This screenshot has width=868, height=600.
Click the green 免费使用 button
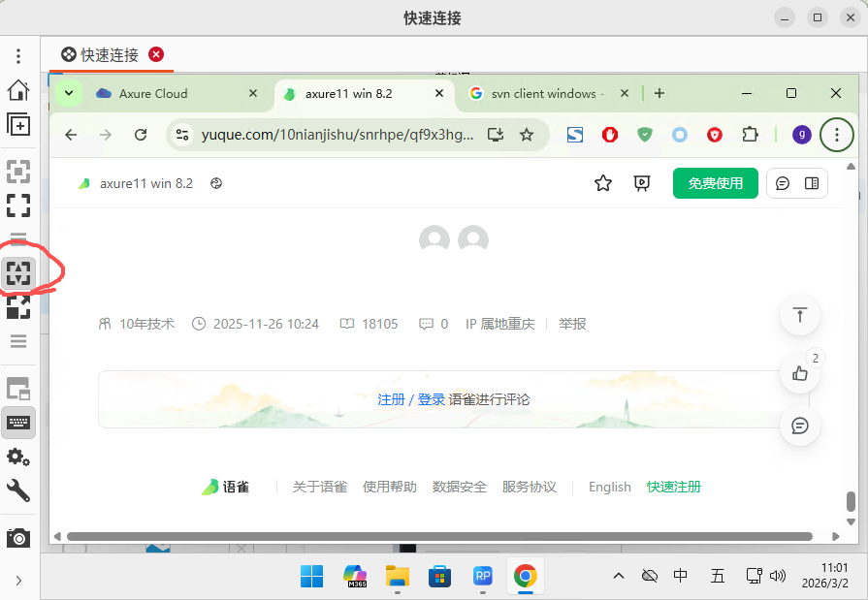tap(715, 183)
